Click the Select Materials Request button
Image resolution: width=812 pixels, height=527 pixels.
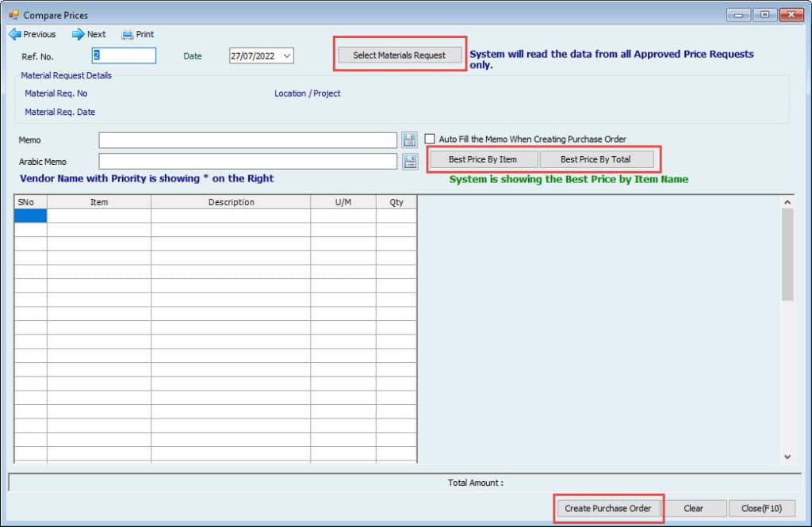(400, 55)
